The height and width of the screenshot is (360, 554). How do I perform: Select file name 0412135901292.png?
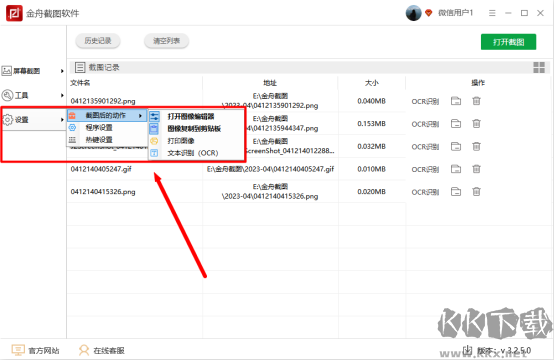(103, 101)
